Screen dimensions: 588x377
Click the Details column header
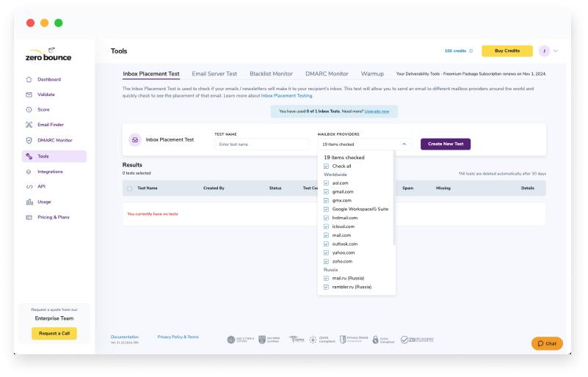coord(528,188)
